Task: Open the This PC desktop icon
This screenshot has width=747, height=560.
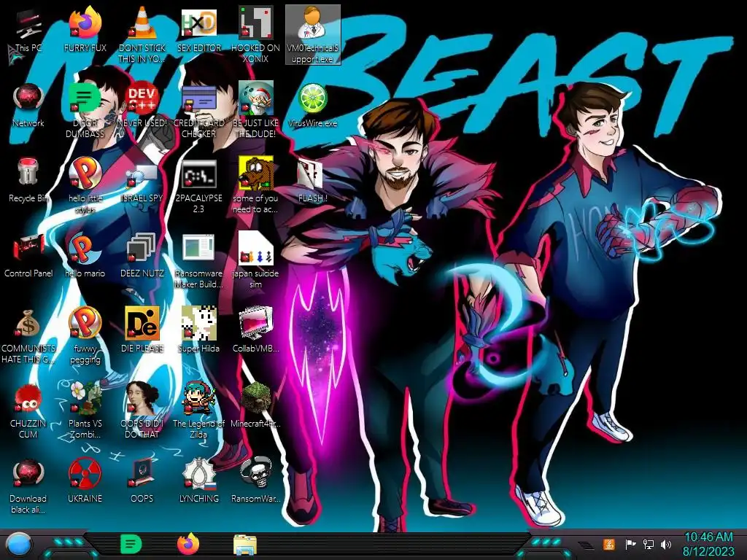Action: point(28,31)
